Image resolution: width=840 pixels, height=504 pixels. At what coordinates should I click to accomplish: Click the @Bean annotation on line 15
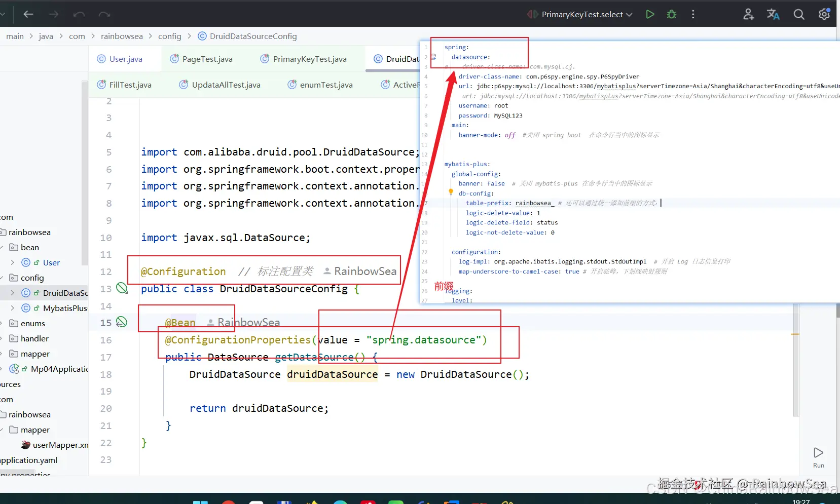[180, 322]
